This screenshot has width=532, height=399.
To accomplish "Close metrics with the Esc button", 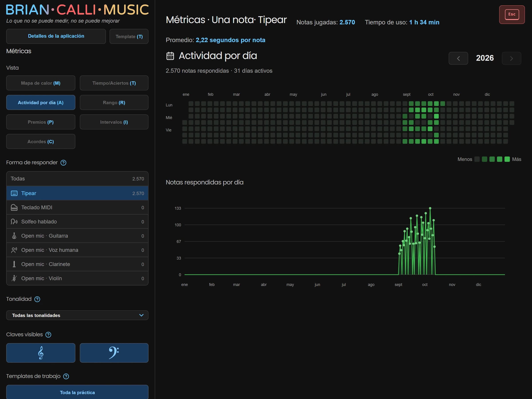I will coord(512,14).
